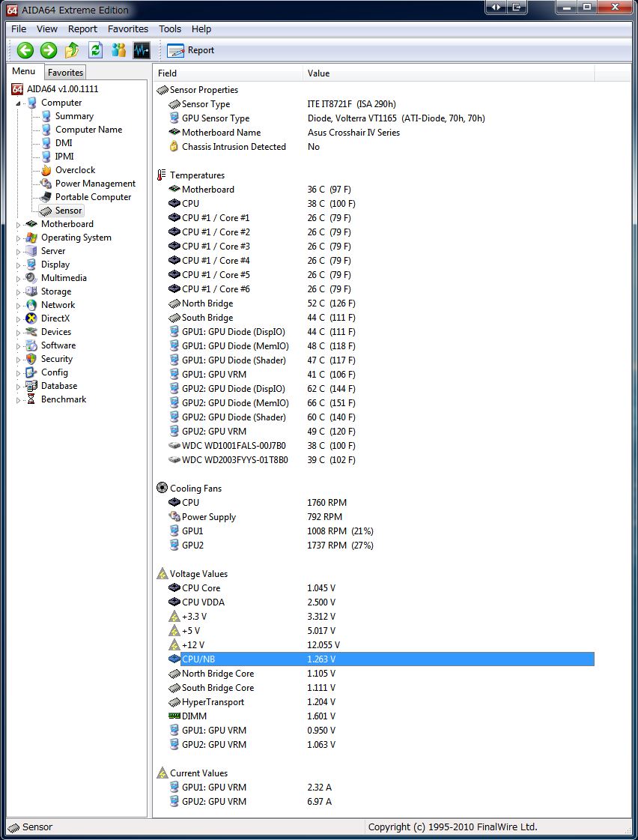Select the GPU2: GPU Diode (MemIO) row

coord(381,403)
